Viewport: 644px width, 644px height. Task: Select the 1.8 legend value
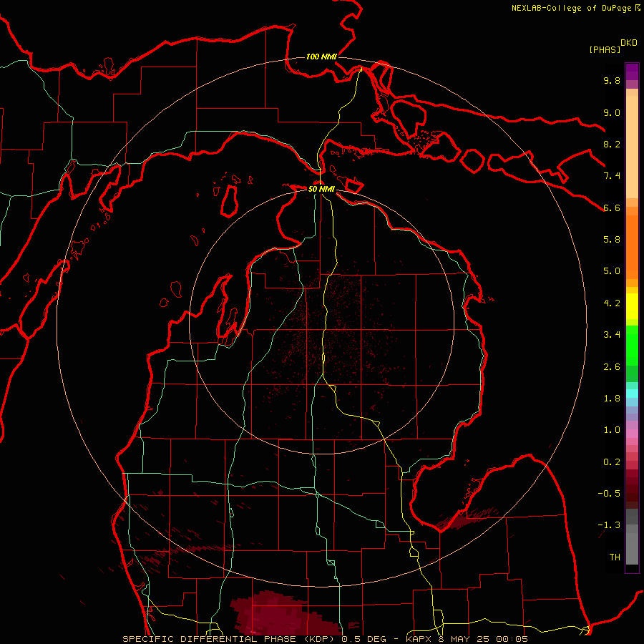point(612,399)
